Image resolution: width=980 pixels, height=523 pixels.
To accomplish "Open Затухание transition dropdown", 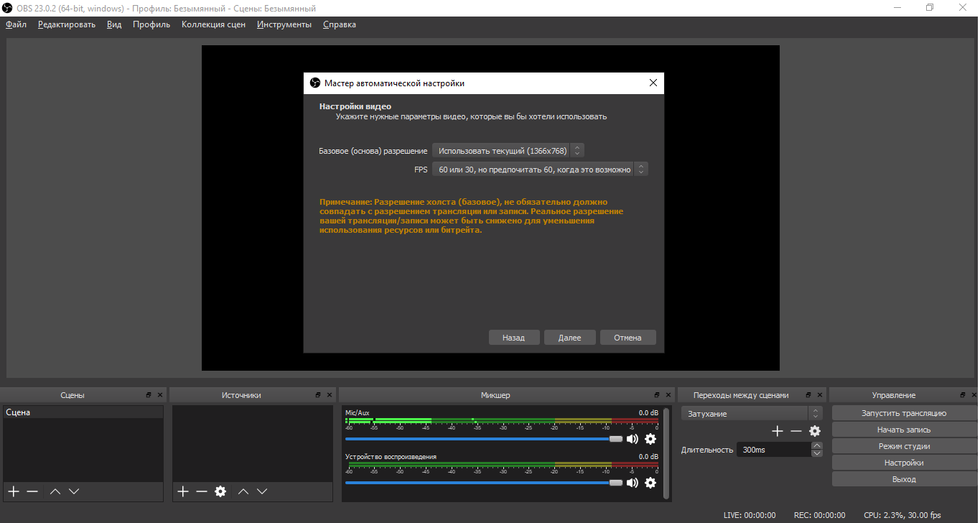I will pyautogui.click(x=751, y=414).
